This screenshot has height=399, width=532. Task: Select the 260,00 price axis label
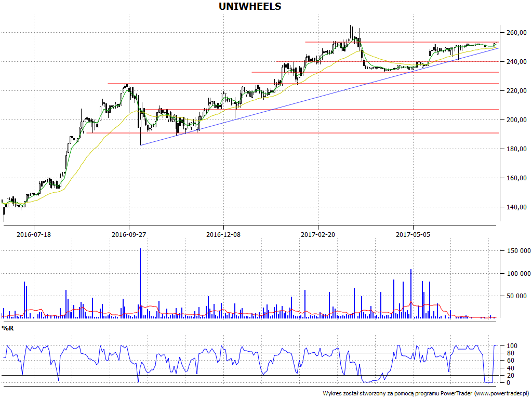(517, 33)
